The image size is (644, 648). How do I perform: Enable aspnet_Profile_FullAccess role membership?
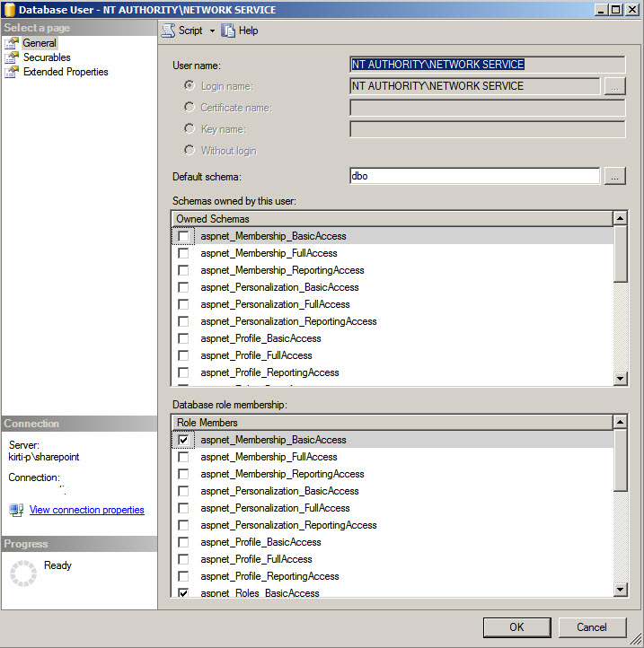click(183, 559)
